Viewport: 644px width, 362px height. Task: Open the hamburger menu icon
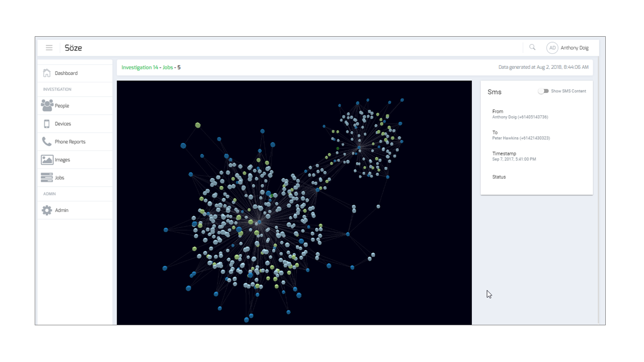(49, 48)
